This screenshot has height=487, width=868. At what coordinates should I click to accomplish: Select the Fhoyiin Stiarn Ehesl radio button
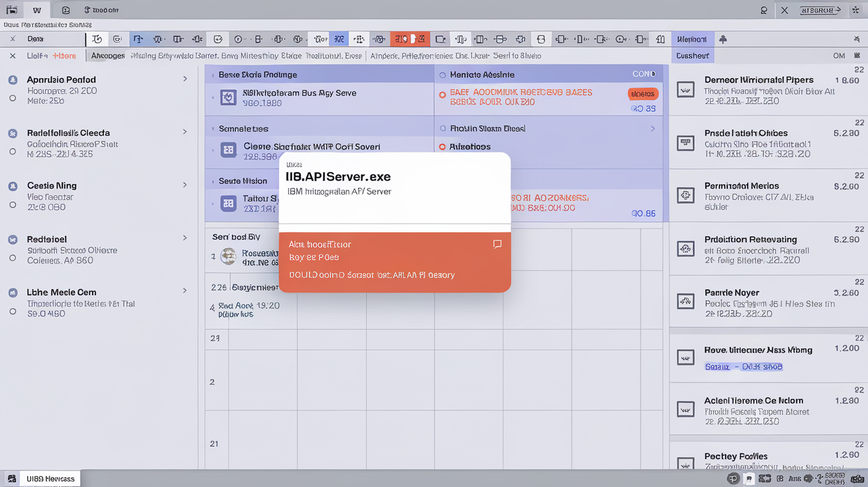pyautogui.click(x=443, y=128)
